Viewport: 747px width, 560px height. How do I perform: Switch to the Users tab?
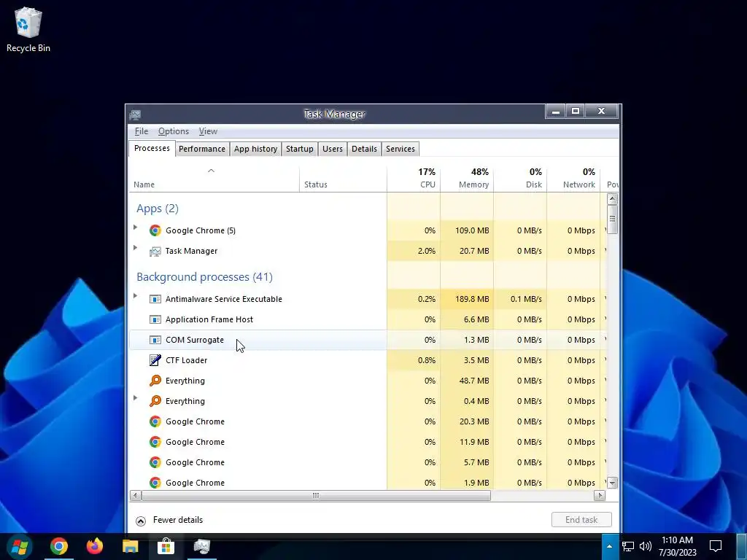333,149
